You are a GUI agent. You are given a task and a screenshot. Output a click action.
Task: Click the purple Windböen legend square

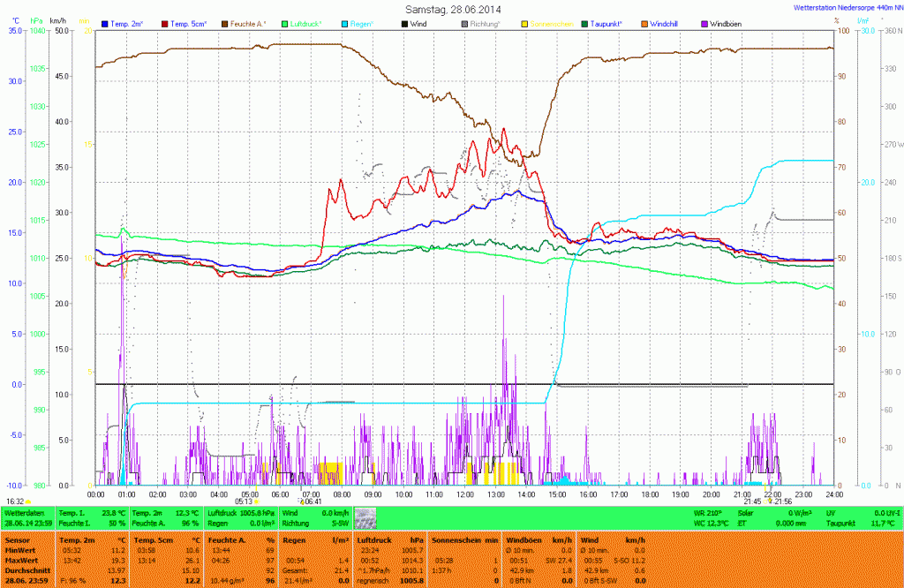[x=704, y=23]
